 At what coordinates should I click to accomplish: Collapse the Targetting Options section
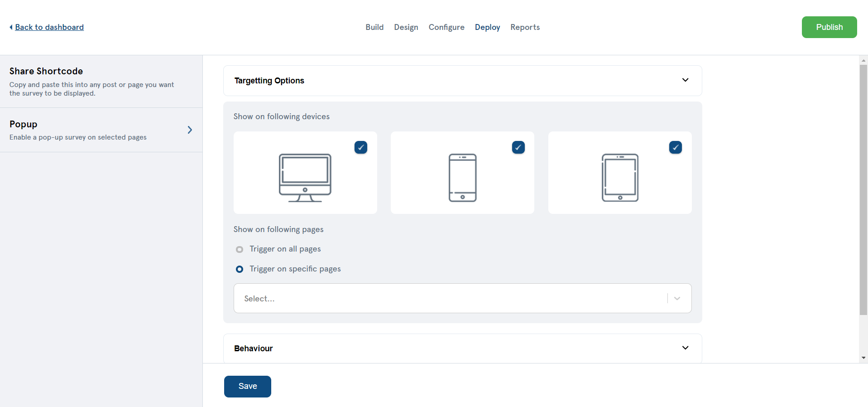pyautogui.click(x=685, y=80)
